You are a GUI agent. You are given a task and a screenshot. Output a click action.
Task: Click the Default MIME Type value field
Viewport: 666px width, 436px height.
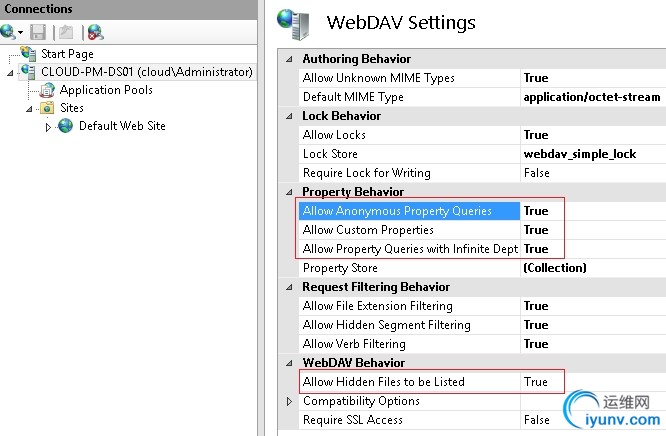[x=593, y=97]
